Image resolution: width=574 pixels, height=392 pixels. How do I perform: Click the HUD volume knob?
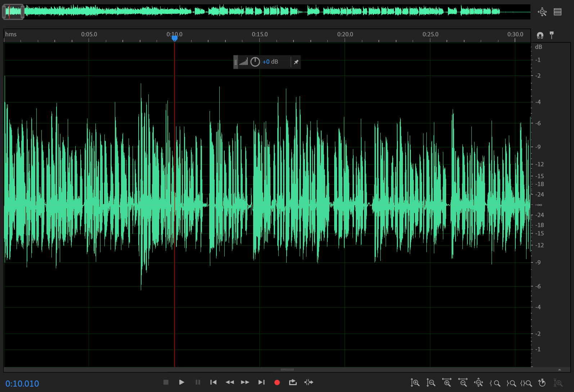255,62
